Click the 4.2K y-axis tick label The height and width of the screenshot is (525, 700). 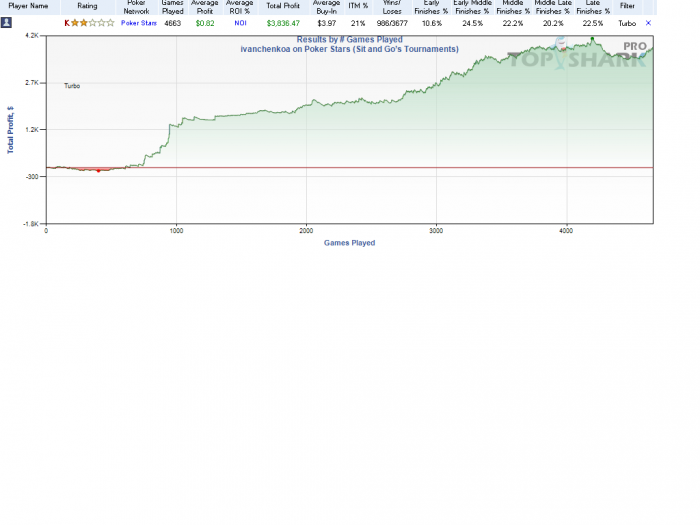[x=32, y=35]
